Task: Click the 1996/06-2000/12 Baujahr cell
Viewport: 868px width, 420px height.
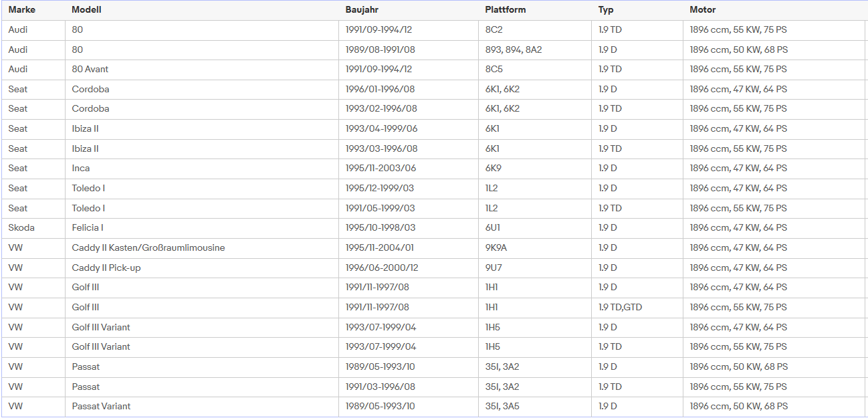Action: [x=382, y=268]
